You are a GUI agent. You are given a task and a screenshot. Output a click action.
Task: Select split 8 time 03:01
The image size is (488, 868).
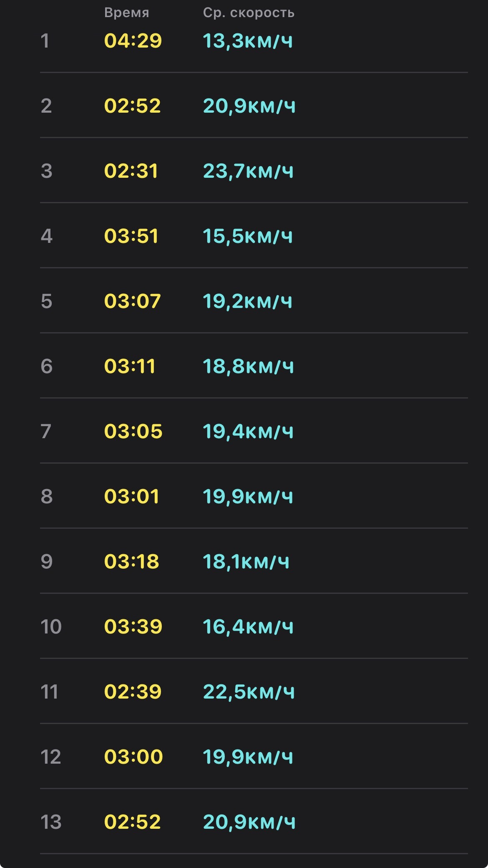131,497
